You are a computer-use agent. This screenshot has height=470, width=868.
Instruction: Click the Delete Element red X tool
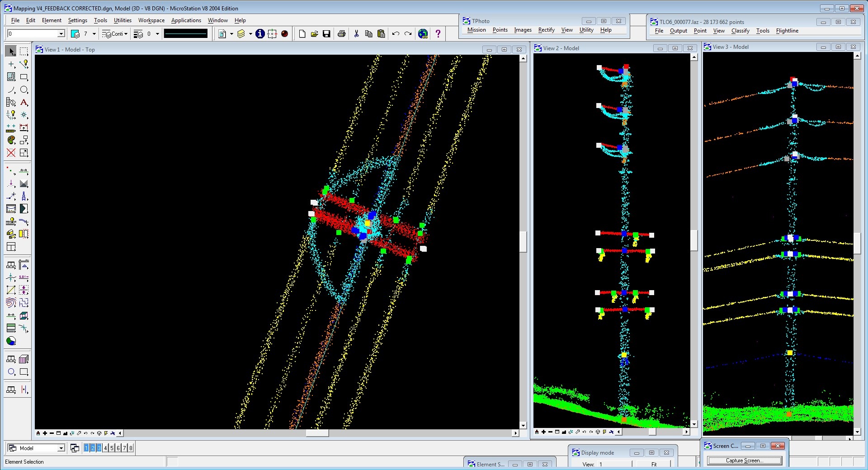[11, 153]
